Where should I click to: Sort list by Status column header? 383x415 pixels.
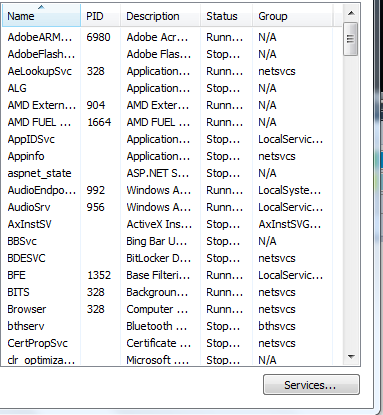226,16
